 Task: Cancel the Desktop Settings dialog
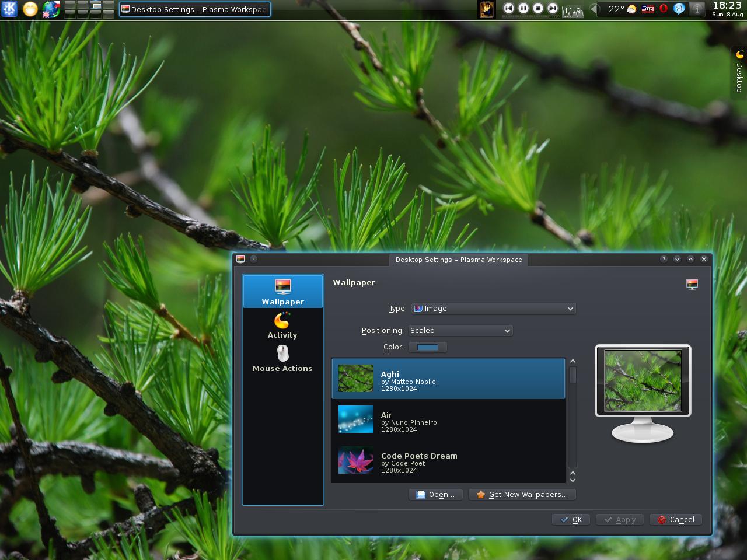[676, 520]
